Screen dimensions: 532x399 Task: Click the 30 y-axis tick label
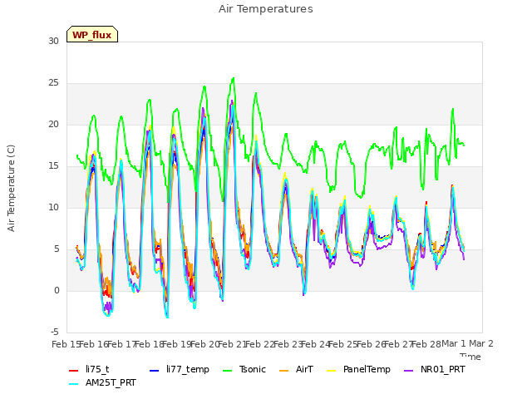tap(53, 42)
